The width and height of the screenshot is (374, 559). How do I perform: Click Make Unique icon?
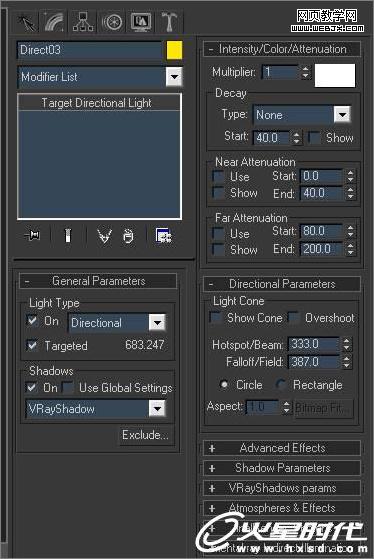click(104, 236)
